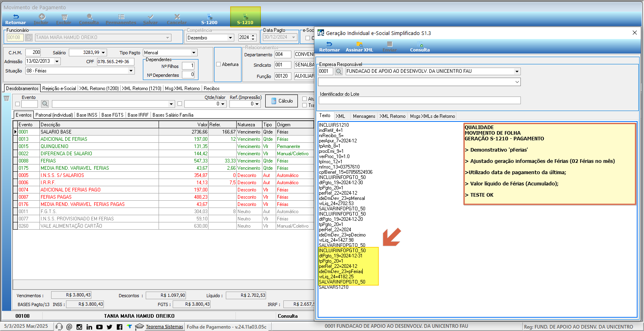Toggle the e-Social checkbox beside Data Pagto
The height and width of the screenshot is (331, 644).
(x=308, y=38)
